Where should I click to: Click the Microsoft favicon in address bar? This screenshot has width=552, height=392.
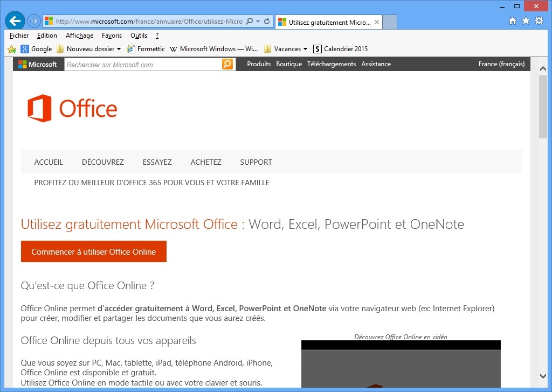point(49,21)
